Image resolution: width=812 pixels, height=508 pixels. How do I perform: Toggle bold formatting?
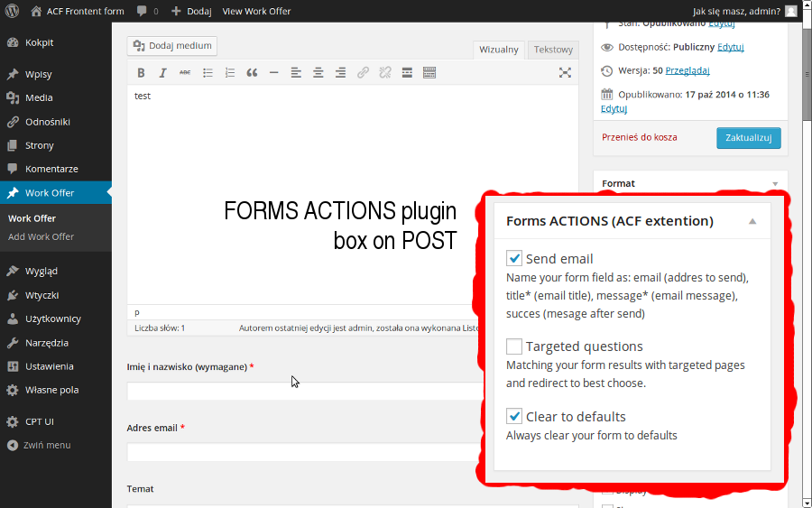click(141, 73)
